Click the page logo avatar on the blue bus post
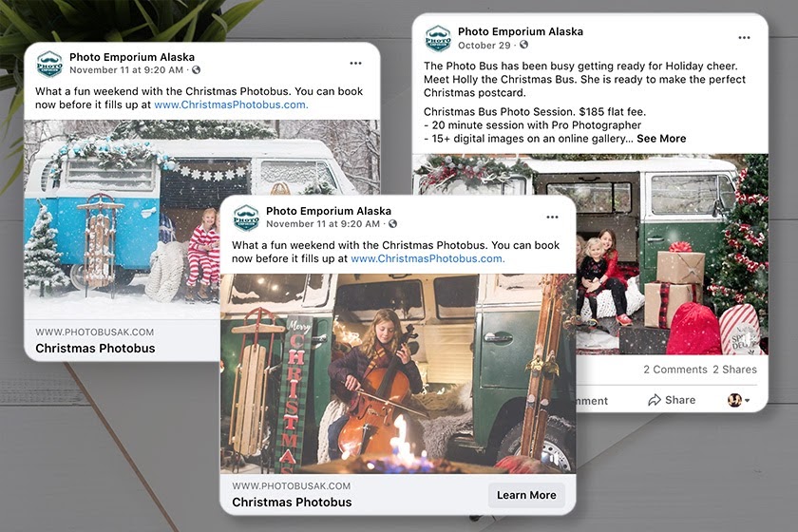The image size is (798, 532). tap(49, 64)
